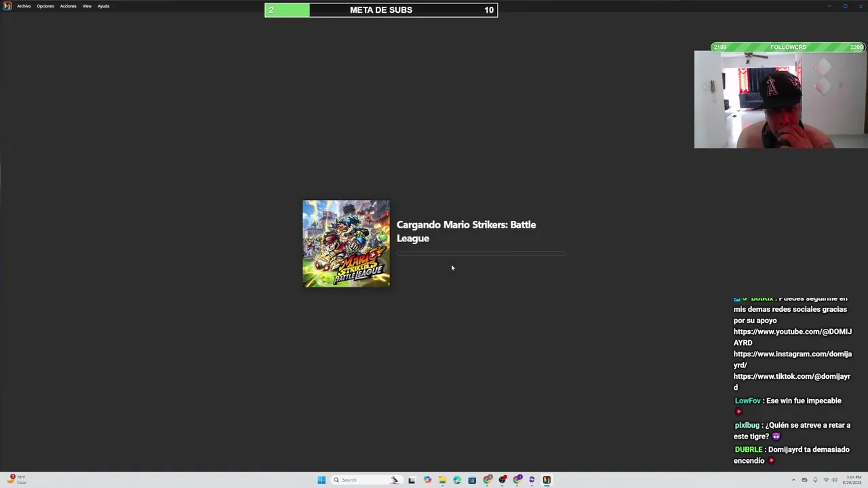Click the game loading progress bar

pyautogui.click(x=481, y=253)
